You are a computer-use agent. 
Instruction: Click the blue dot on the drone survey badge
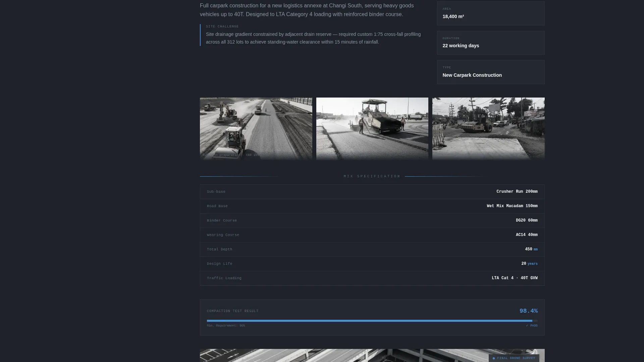point(494,358)
